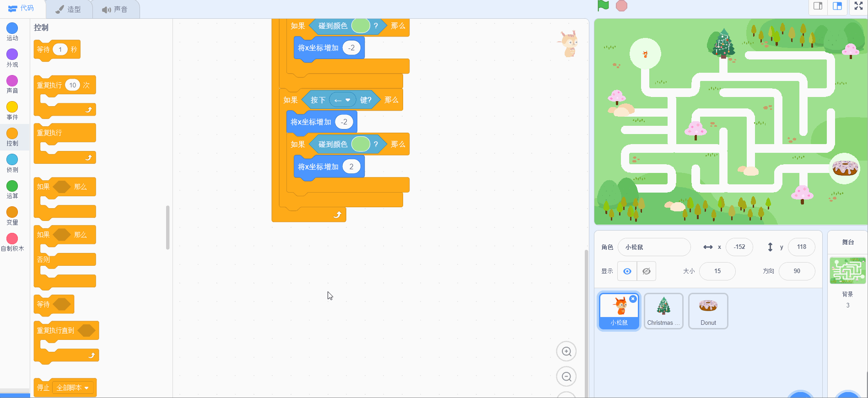The width and height of the screenshot is (868, 398).
Task: Show the sprite with the eye icon
Action: (627, 271)
